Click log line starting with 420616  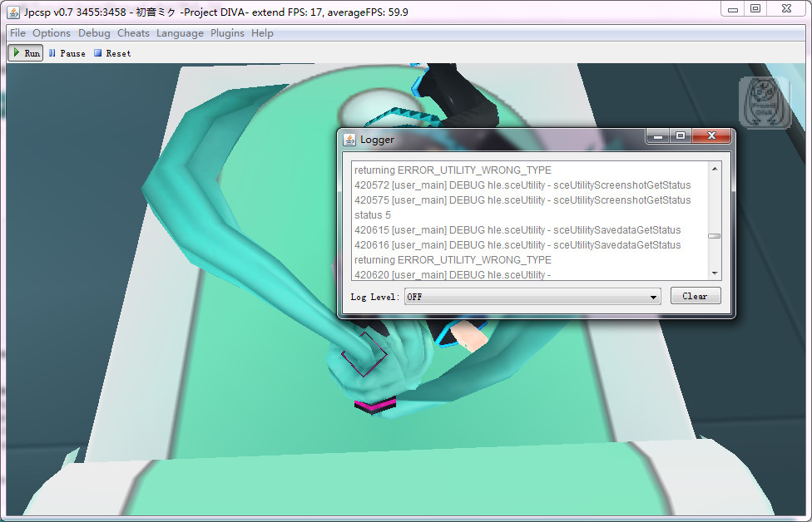[x=517, y=245]
